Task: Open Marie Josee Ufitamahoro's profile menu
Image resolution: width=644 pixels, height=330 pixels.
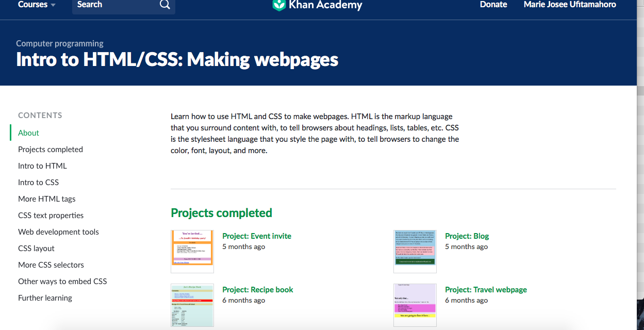Action: (x=570, y=5)
